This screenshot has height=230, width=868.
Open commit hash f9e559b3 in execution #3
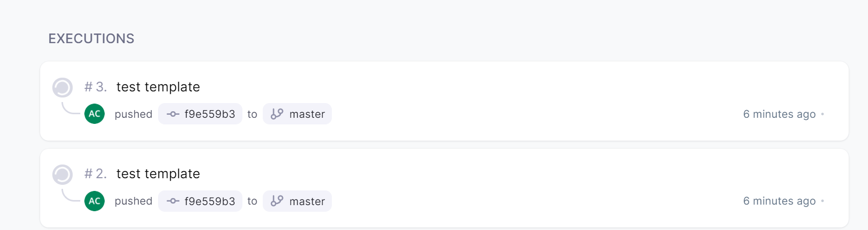pos(209,114)
